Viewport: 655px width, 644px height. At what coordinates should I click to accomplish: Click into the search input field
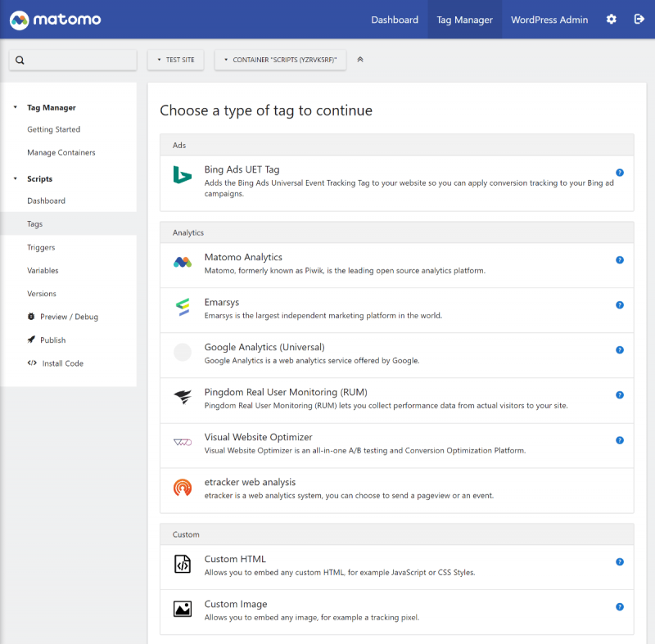click(73, 60)
